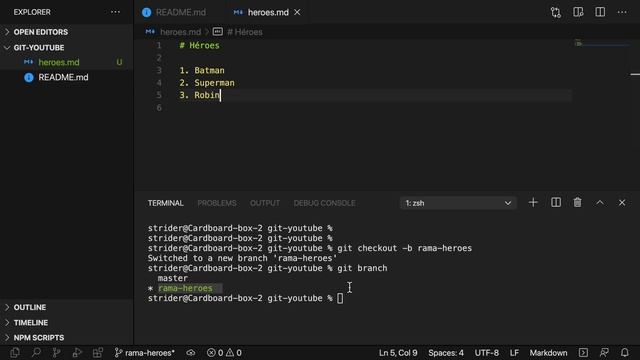Switch to the README.md editor tab

(180, 12)
